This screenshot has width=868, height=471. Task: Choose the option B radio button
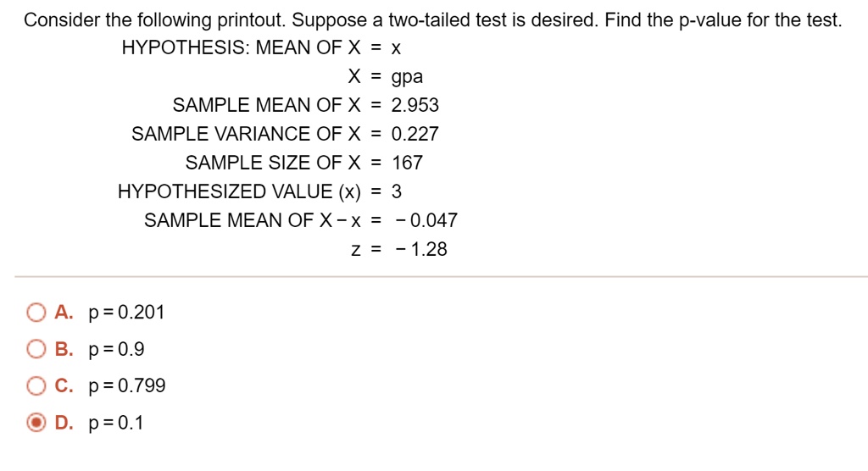[x=36, y=350]
